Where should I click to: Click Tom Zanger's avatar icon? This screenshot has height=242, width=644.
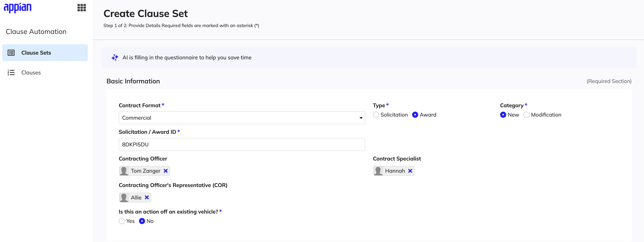coord(124,171)
